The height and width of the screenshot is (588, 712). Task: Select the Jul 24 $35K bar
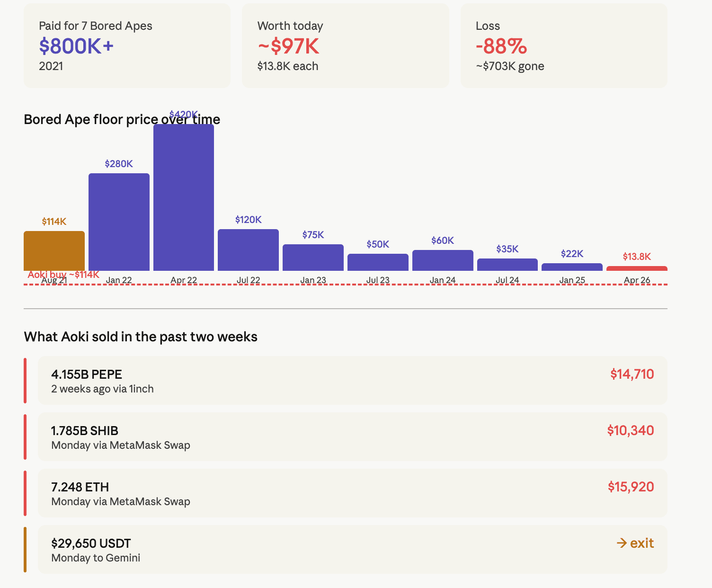click(507, 265)
